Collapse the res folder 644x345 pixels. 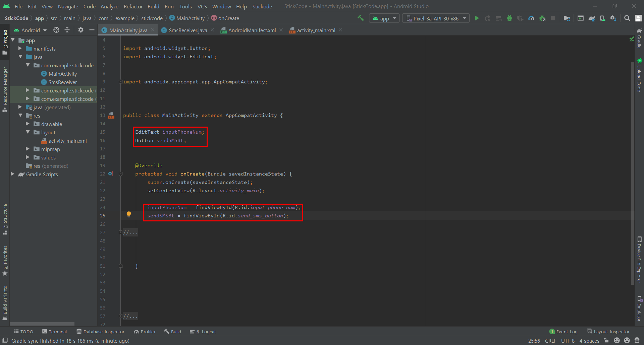[20, 116]
